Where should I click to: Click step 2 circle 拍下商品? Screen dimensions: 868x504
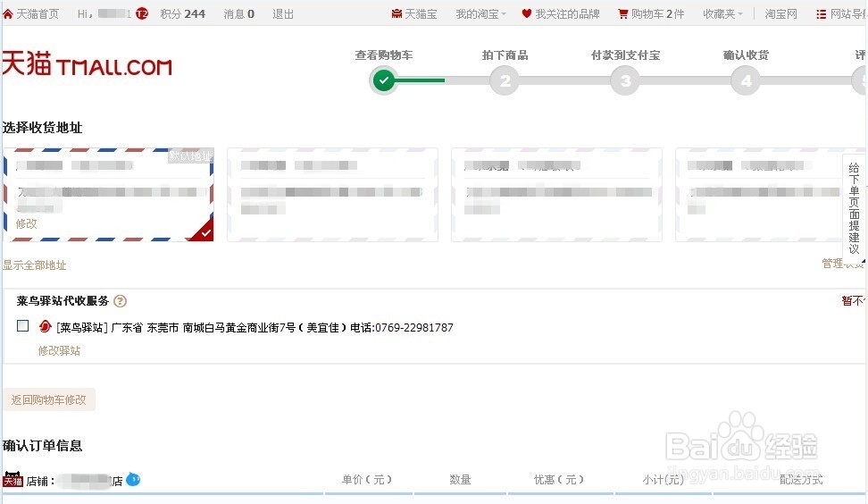click(505, 80)
